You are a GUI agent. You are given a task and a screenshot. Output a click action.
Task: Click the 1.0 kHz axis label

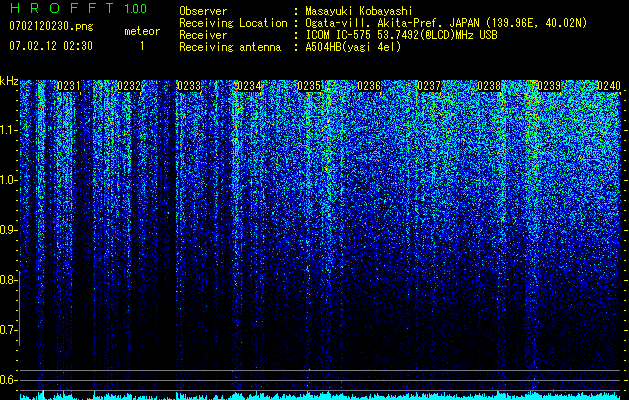pyautogui.click(x=7, y=180)
